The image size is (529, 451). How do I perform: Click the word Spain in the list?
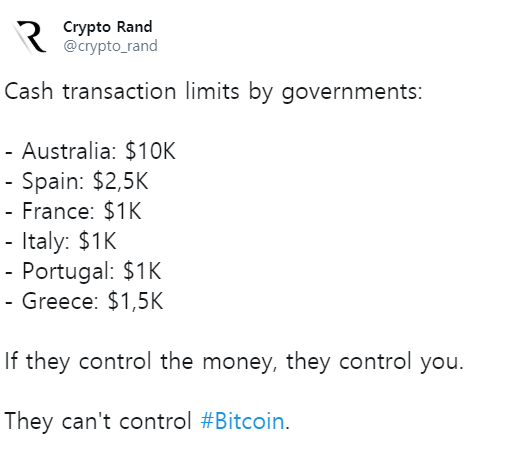click(x=50, y=181)
